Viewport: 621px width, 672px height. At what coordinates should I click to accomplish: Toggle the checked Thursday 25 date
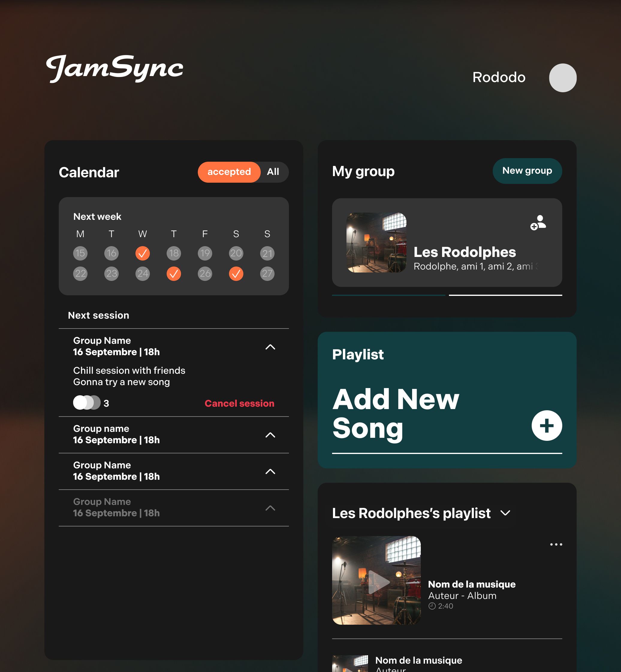click(x=174, y=274)
